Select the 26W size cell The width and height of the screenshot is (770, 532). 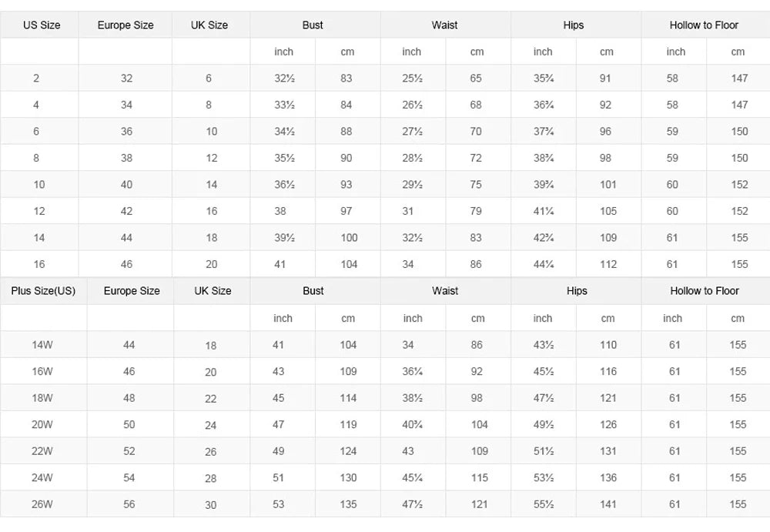pos(42,504)
